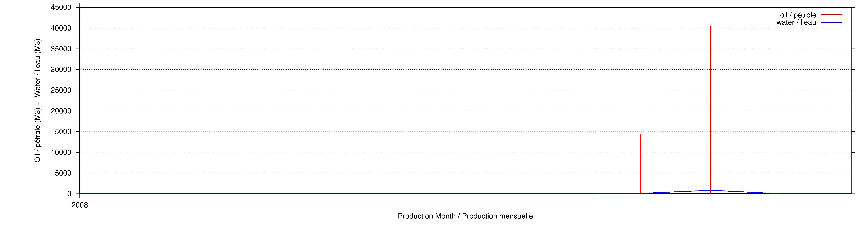The width and height of the screenshot is (868, 252).
Task: Click the Production Month x-axis title
Action: 465,216
